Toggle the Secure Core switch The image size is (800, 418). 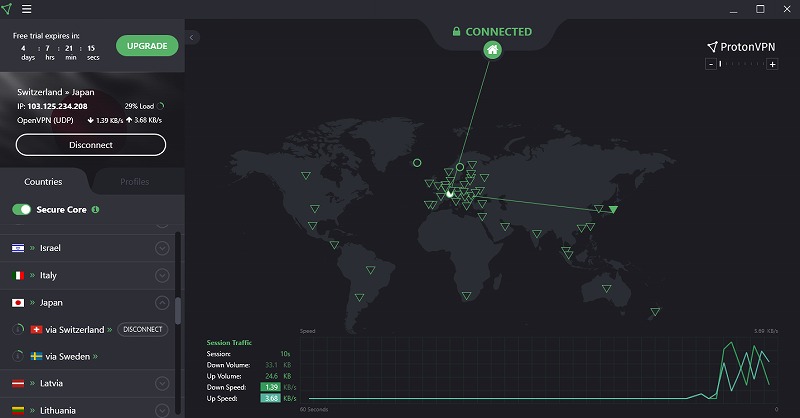coord(21,209)
